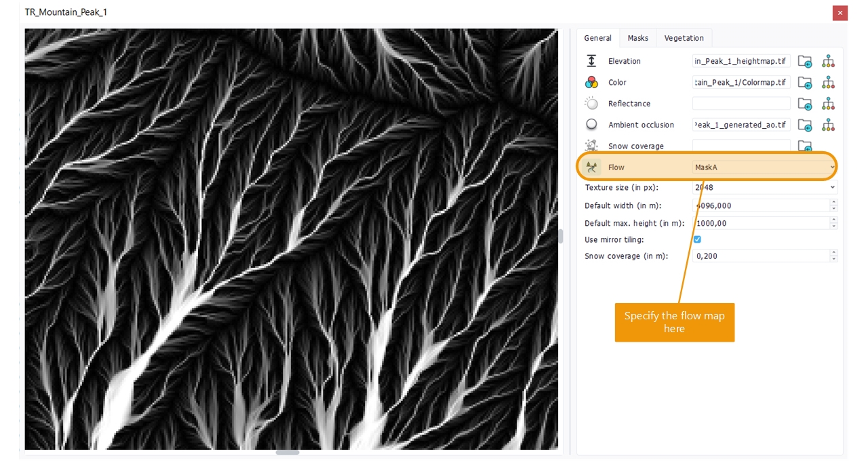Browse for the Elevation file
Image resolution: width=868 pixels, height=461 pixels.
pyautogui.click(x=805, y=62)
